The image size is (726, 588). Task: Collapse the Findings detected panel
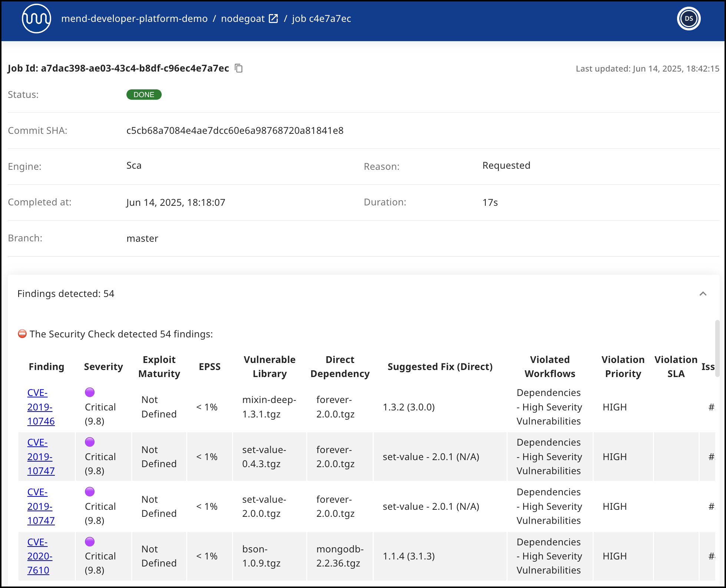click(703, 294)
